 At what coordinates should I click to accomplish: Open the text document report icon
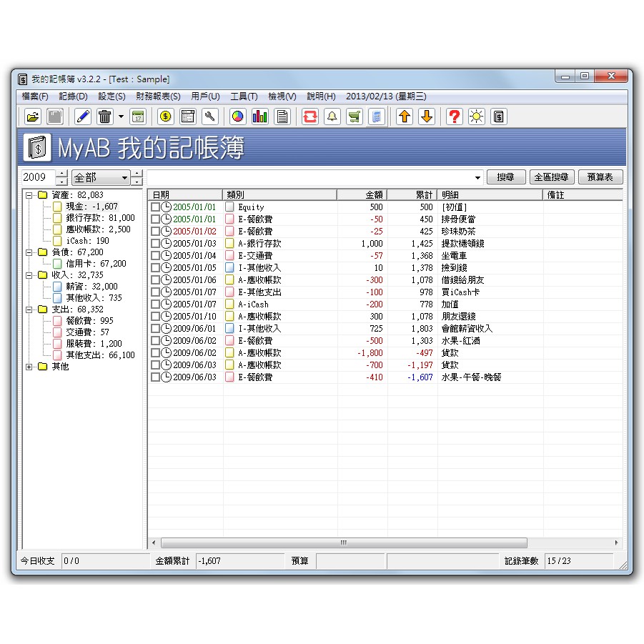(282, 117)
